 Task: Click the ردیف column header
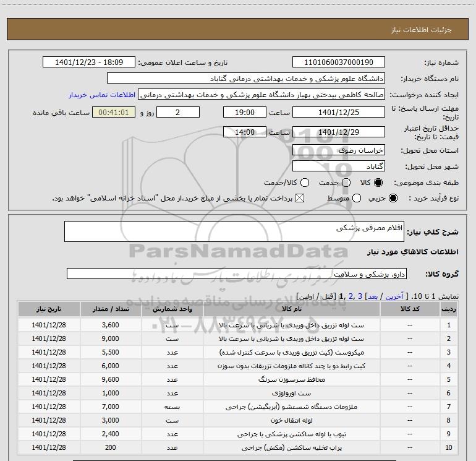pyautogui.click(x=449, y=309)
